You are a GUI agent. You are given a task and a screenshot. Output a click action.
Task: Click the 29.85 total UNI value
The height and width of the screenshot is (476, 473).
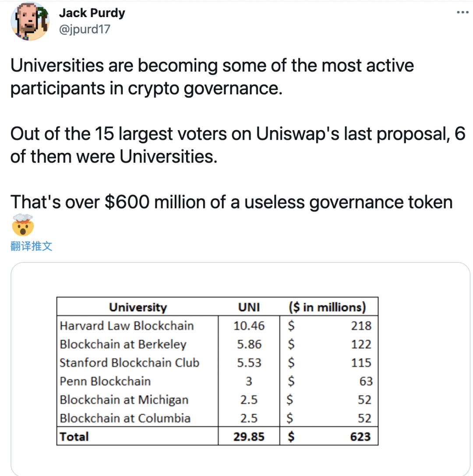[249, 437]
